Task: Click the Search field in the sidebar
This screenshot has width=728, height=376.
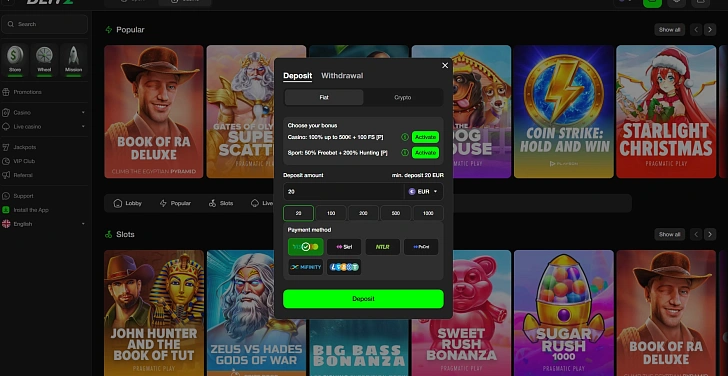Action: coord(45,24)
